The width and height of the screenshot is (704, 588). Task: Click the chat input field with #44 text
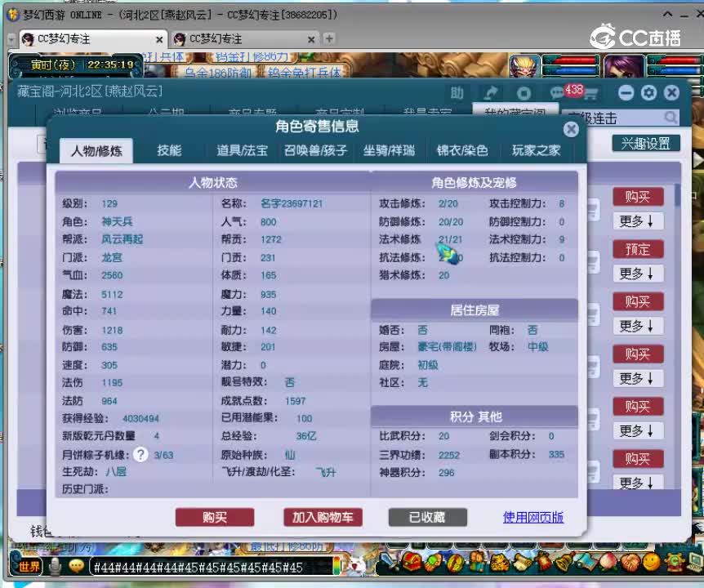coord(211,568)
